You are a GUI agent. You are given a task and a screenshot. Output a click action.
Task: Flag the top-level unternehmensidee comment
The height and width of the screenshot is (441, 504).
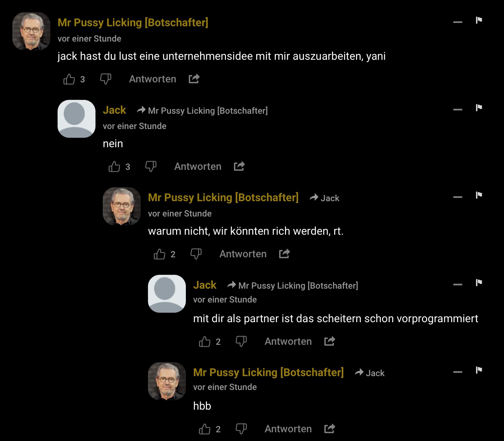[479, 20]
